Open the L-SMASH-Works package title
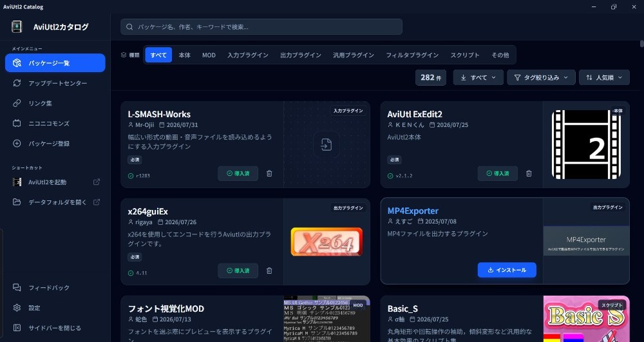 [x=159, y=114]
